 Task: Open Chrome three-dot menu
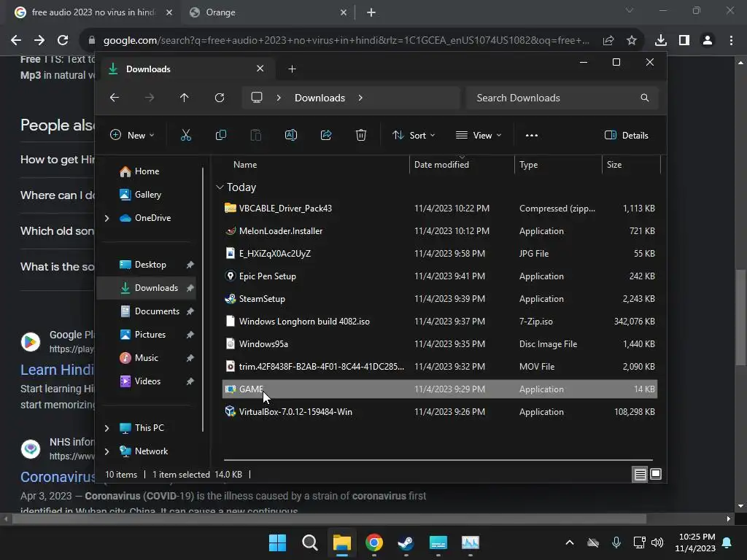[x=731, y=41]
